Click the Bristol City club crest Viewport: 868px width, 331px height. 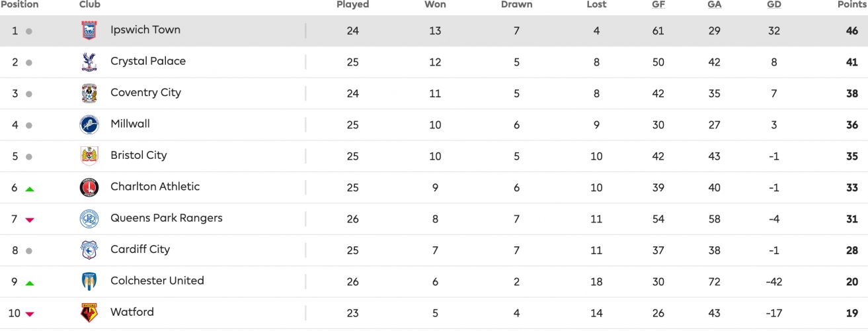pyautogui.click(x=89, y=156)
